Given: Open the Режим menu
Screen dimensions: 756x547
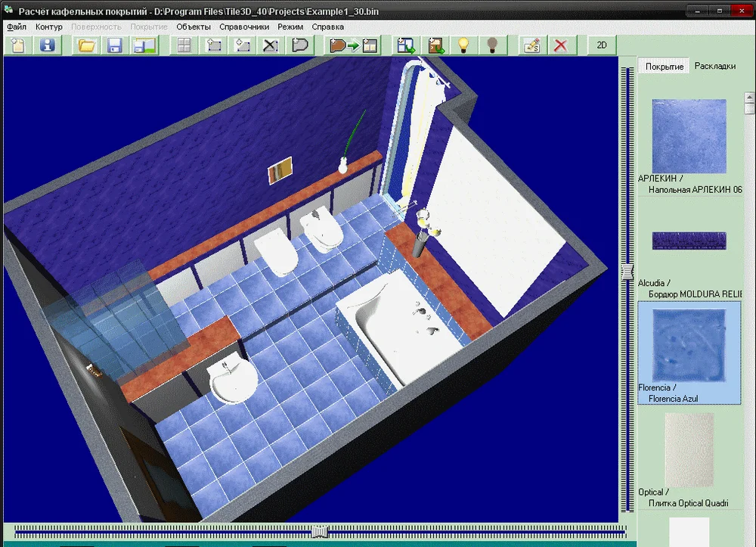Looking at the screenshot, I should click(290, 26).
